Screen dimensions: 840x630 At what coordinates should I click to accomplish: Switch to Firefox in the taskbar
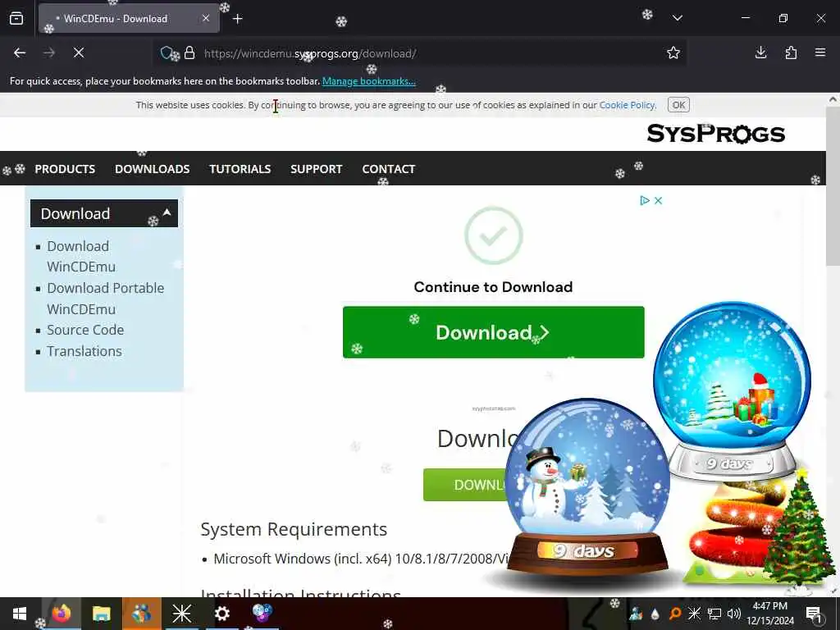click(61, 614)
